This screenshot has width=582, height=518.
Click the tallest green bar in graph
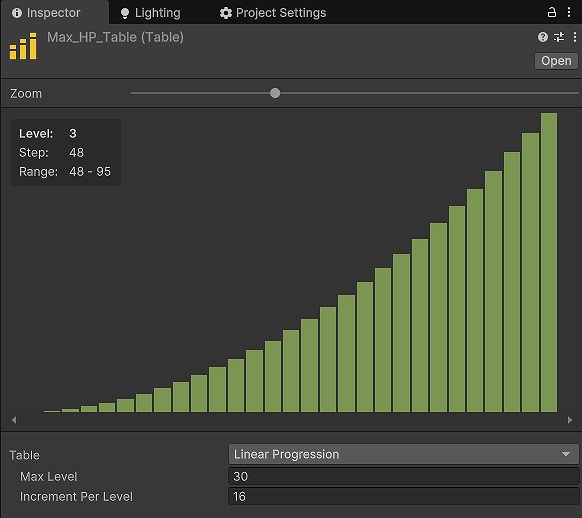coord(549,262)
